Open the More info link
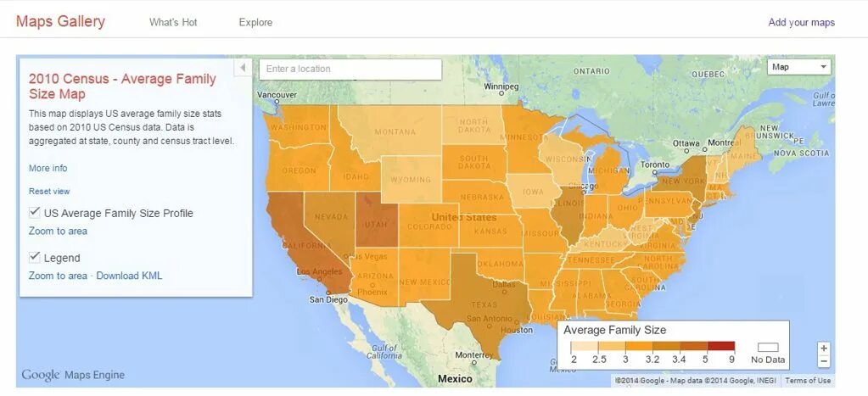 tap(48, 168)
